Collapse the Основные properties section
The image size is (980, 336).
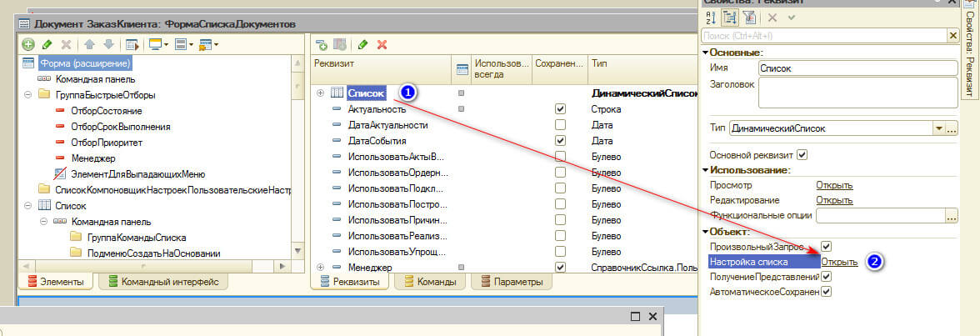tap(706, 53)
